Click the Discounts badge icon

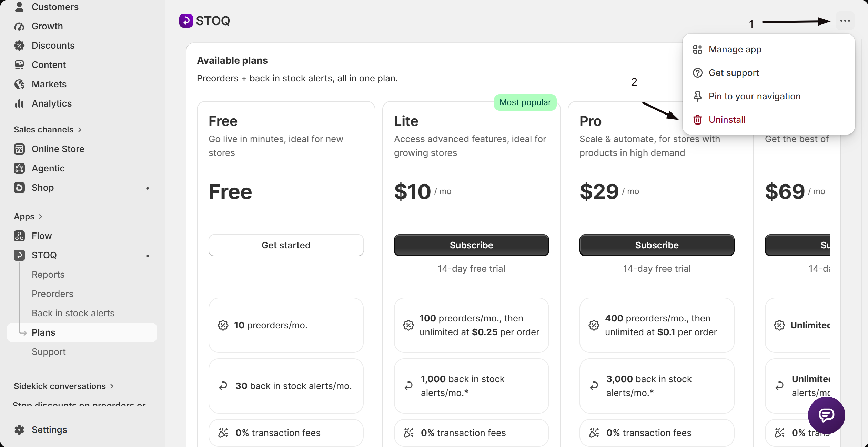(19, 46)
